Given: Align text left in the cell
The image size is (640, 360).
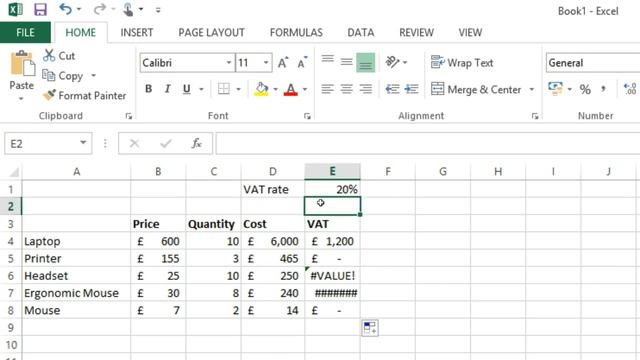Looking at the screenshot, I should click(327, 89).
